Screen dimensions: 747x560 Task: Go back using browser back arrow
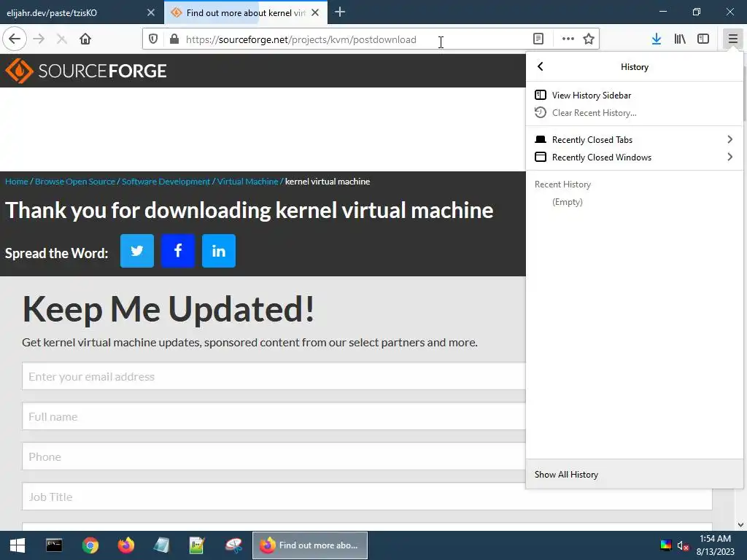[x=15, y=39]
